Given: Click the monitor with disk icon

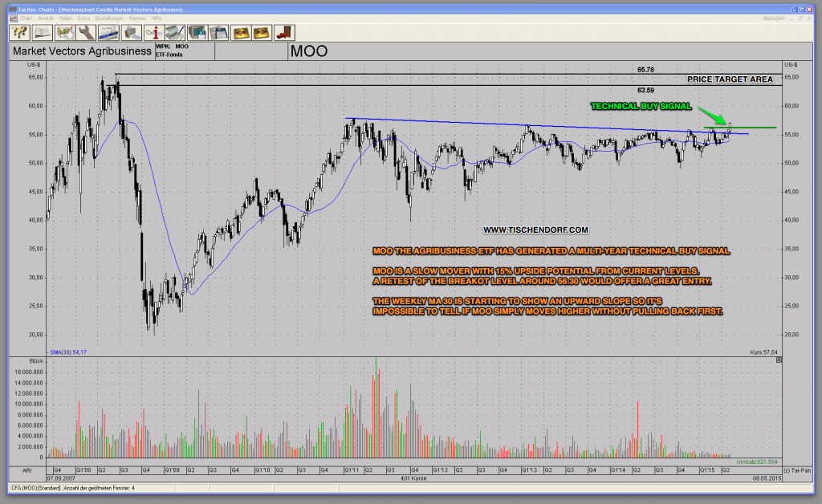Looking at the screenshot, I should pyautogui.click(x=196, y=32).
